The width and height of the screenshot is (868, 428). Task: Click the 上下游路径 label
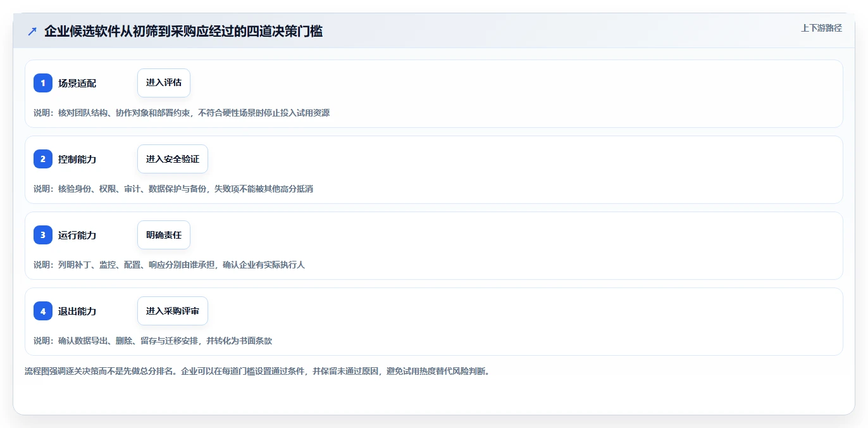pos(821,28)
